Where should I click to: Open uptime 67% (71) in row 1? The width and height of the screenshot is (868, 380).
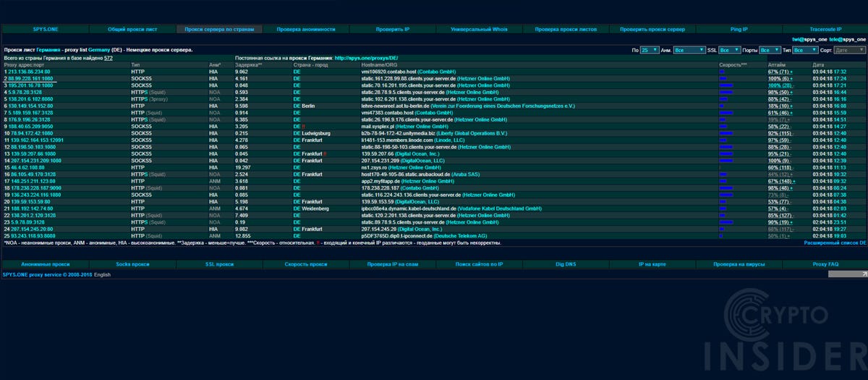click(x=780, y=72)
